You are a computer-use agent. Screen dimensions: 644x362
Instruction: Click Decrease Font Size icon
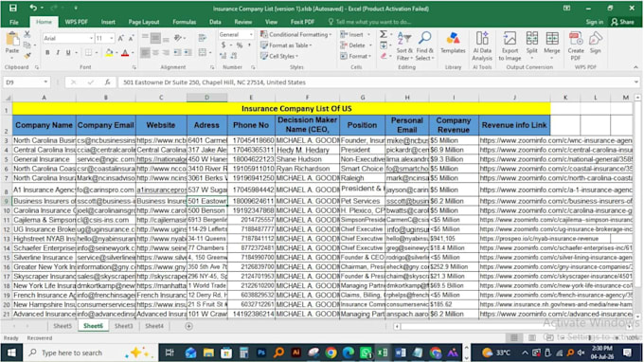click(131, 38)
